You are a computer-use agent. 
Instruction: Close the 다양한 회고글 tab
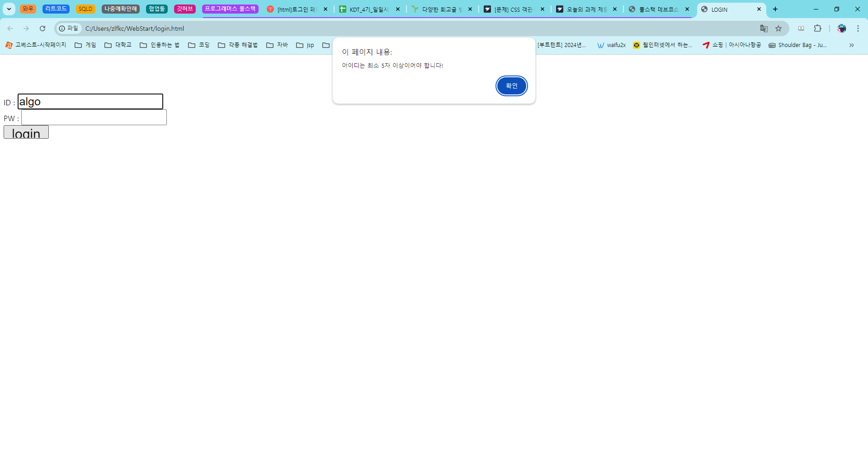[x=470, y=9]
